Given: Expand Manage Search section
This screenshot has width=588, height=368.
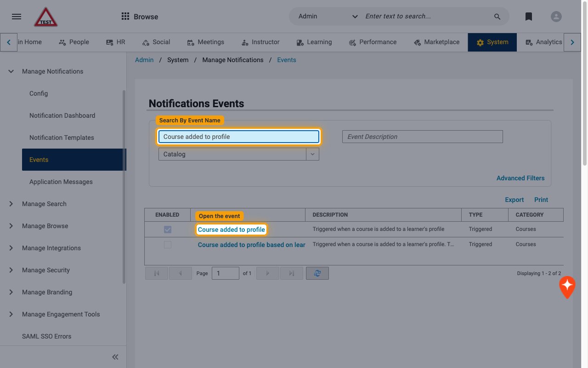Looking at the screenshot, I should [11, 204].
